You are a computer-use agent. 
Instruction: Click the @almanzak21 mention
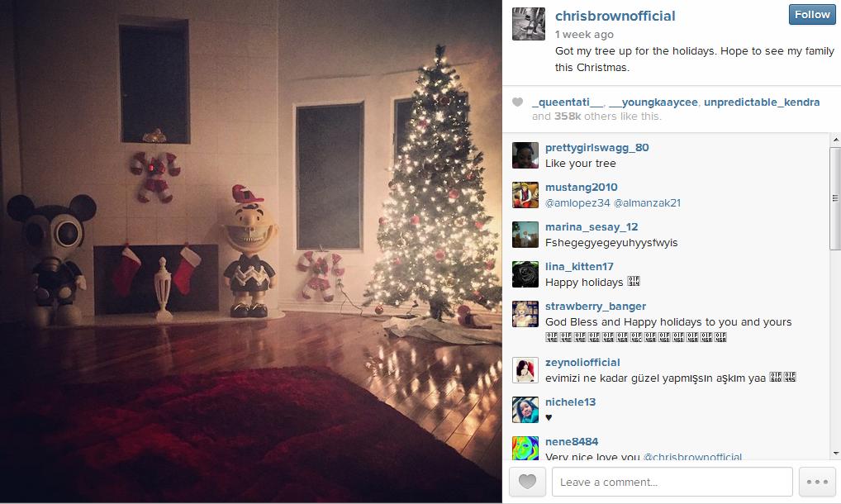[647, 202]
